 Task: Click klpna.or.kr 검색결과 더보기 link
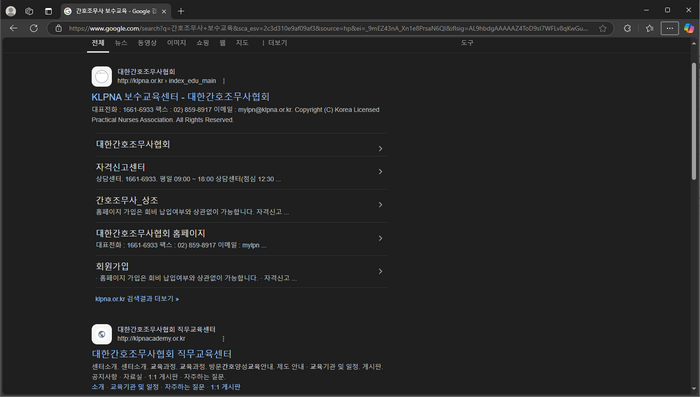pyautogui.click(x=137, y=299)
